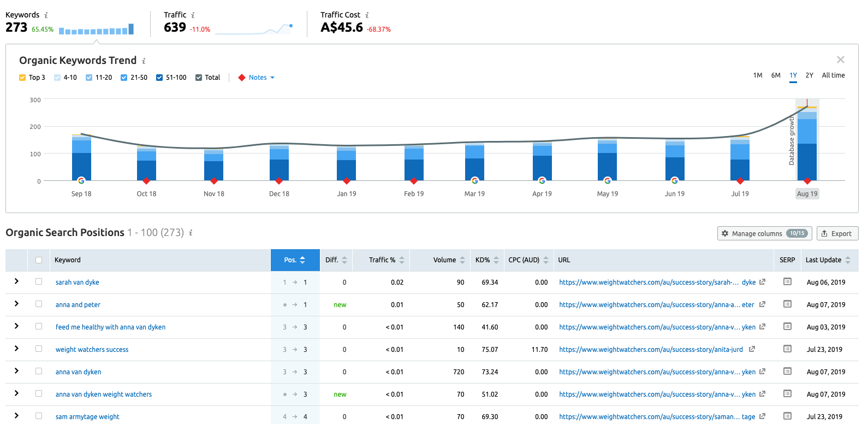Click the Export button
The width and height of the screenshot is (868, 424).
[x=837, y=233]
